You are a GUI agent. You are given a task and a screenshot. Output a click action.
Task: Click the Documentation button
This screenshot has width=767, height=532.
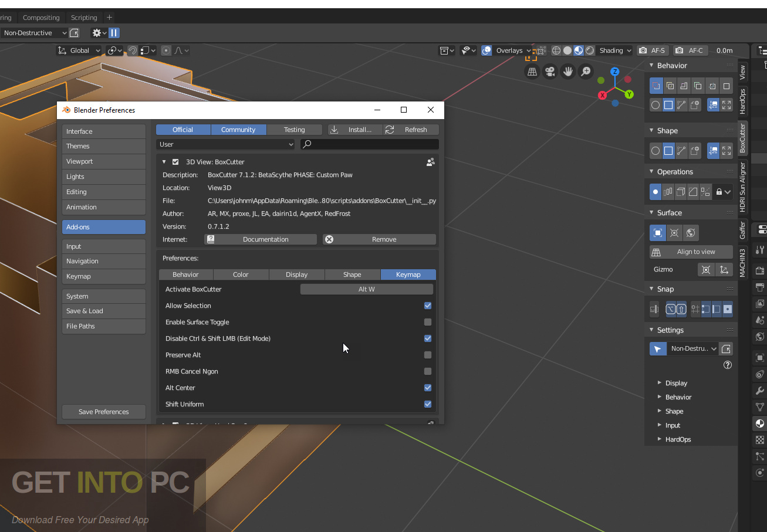(261, 239)
